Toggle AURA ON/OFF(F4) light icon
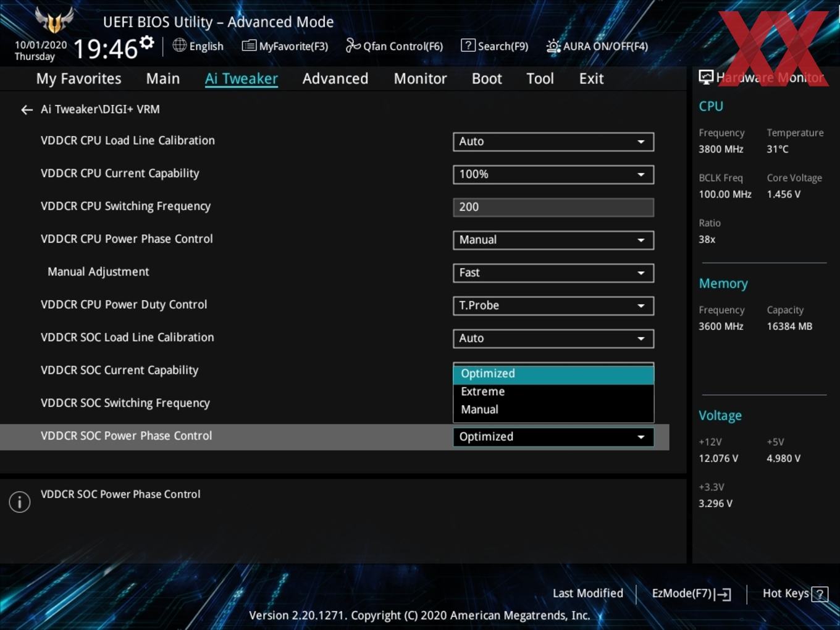The width and height of the screenshot is (840, 630). coord(553,46)
